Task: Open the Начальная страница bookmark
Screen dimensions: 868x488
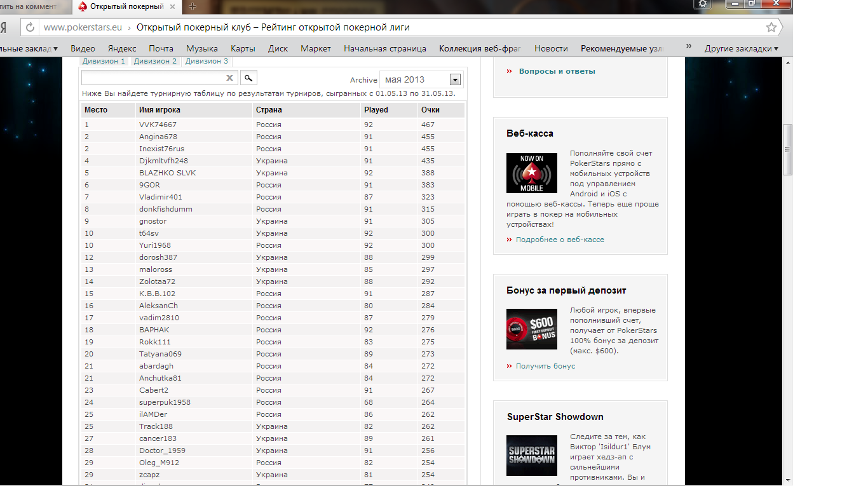Action: (x=385, y=48)
